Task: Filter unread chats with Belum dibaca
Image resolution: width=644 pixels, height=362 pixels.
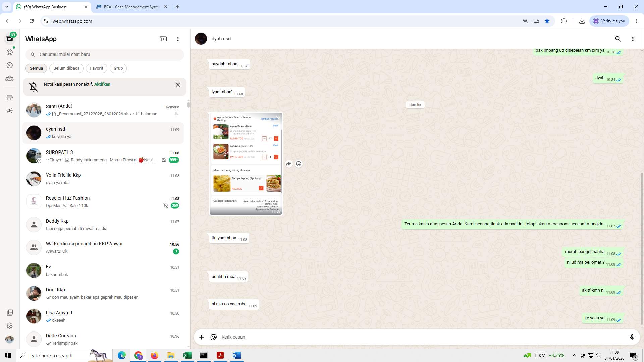Action: pyautogui.click(x=66, y=68)
